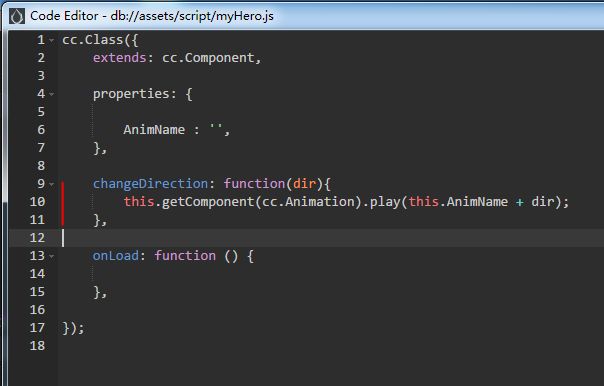
Task: Click the 'cc.Class({' text on line 1
Action: [x=100, y=40]
